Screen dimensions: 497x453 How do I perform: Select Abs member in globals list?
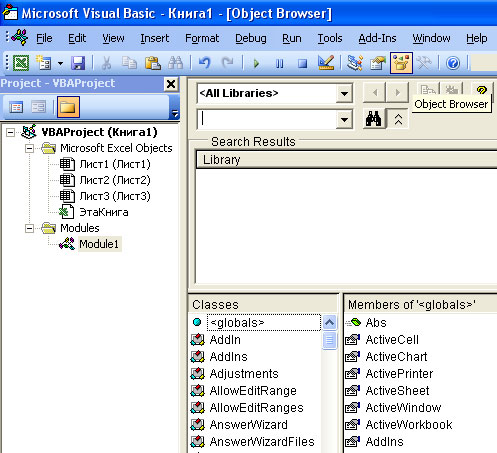click(376, 323)
